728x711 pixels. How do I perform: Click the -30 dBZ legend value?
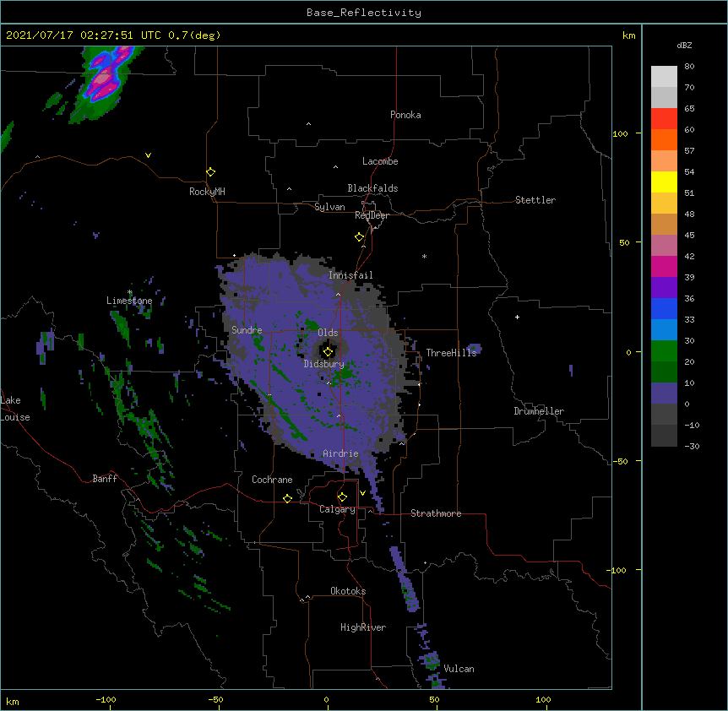(x=692, y=446)
